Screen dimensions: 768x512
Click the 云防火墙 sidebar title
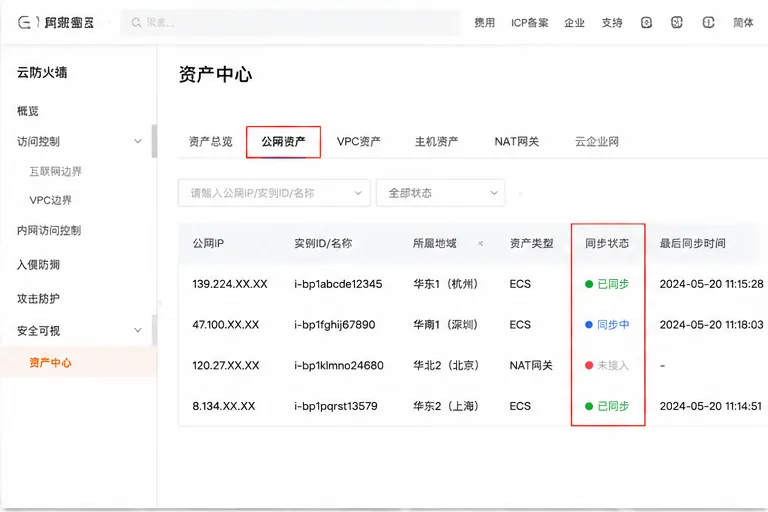pos(42,73)
